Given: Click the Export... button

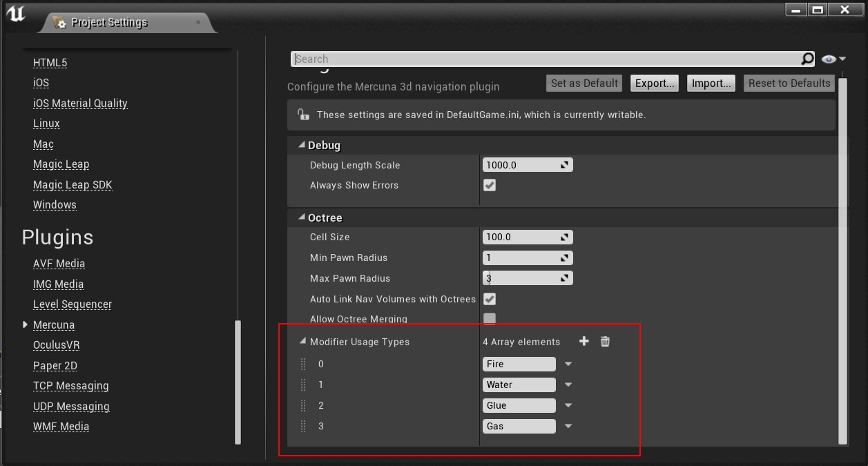Looking at the screenshot, I should [654, 83].
